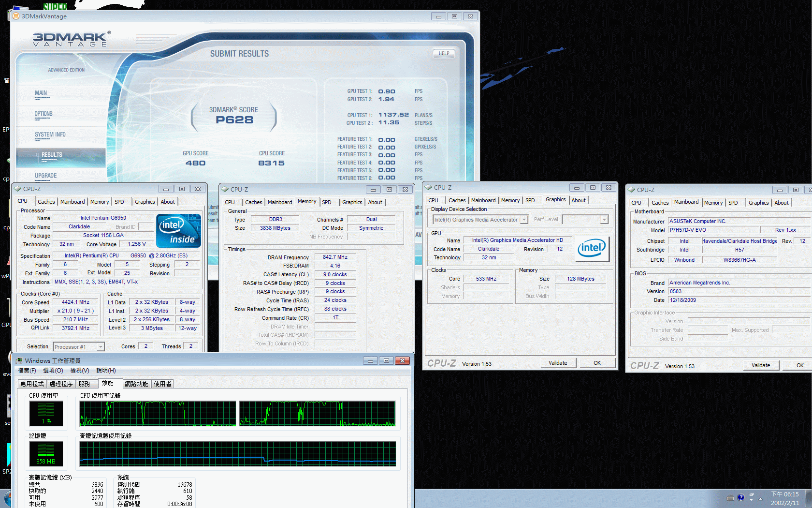The image size is (812, 508).
Task: Click the Multiplier x 21.0 value
Action: pyautogui.click(x=75, y=311)
